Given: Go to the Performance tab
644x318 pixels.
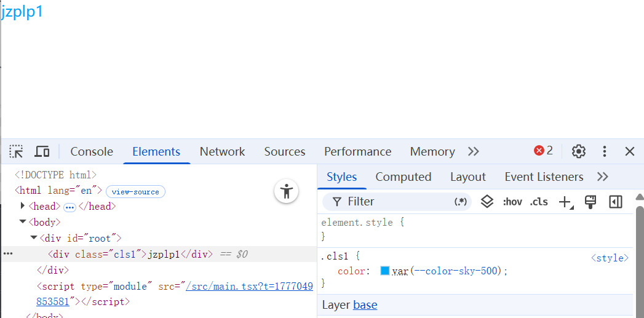Looking at the screenshot, I should (358, 151).
